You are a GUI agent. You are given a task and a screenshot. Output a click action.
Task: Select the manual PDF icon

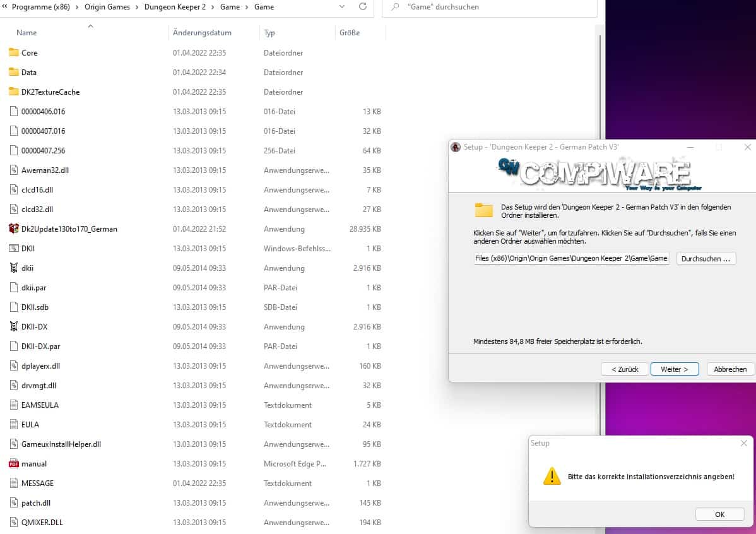pos(13,463)
